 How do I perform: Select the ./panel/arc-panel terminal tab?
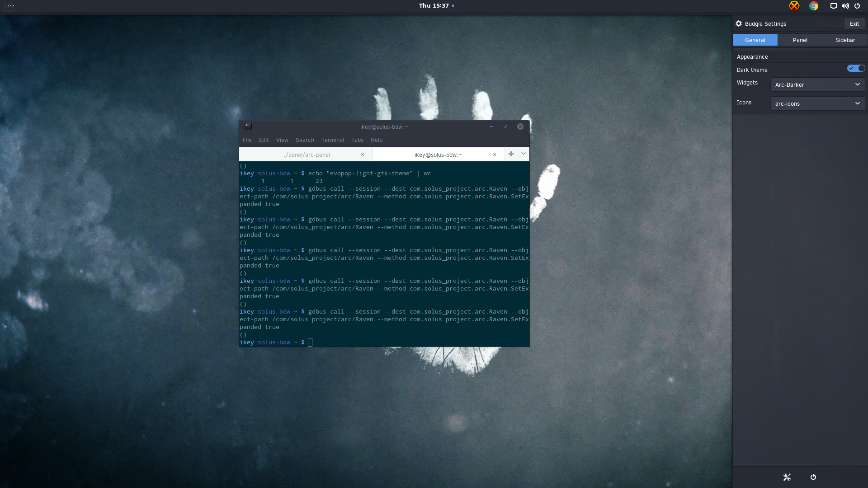point(307,155)
